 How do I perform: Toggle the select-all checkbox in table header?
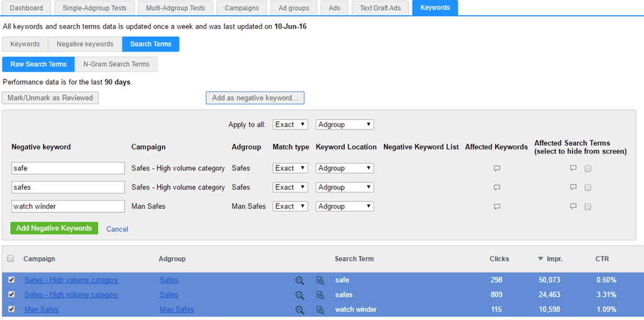click(10, 259)
